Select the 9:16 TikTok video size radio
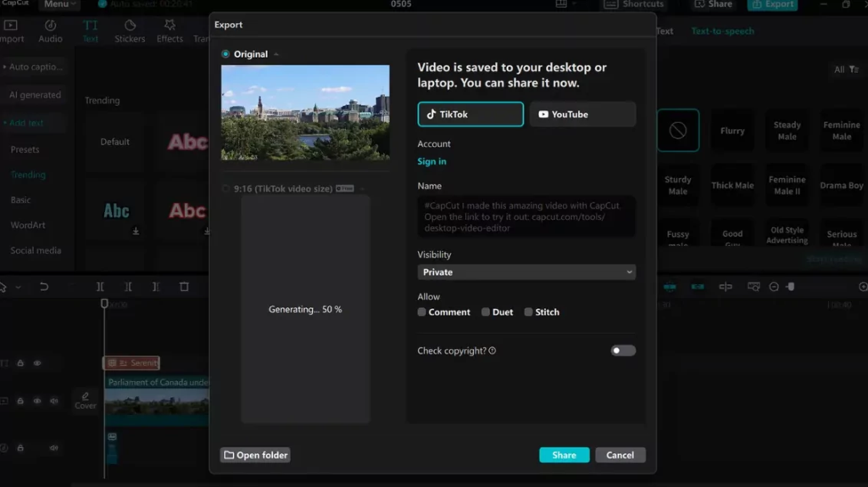 pyautogui.click(x=225, y=188)
